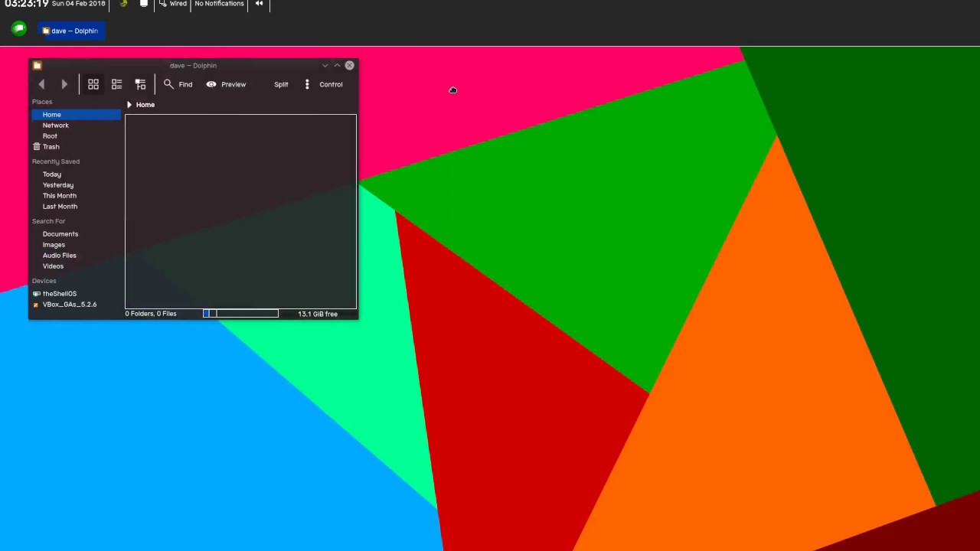
Task: Open the Trash in the sidebar
Action: (x=51, y=146)
